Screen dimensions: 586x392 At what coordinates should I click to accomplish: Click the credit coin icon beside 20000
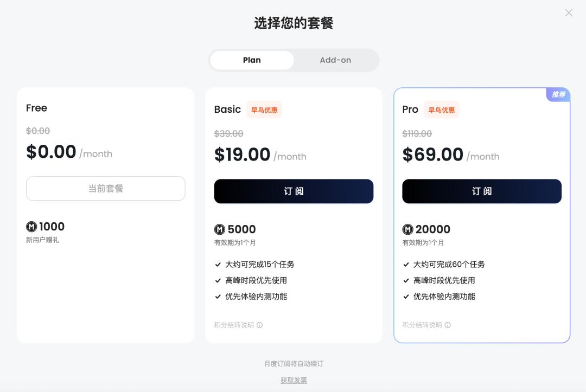(408, 229)
